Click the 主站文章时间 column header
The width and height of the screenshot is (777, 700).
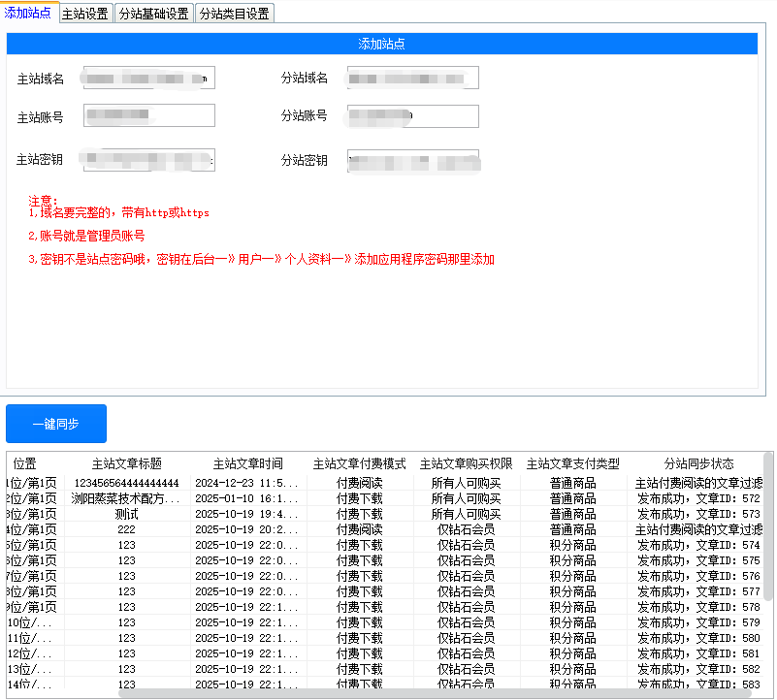point(247,464)
